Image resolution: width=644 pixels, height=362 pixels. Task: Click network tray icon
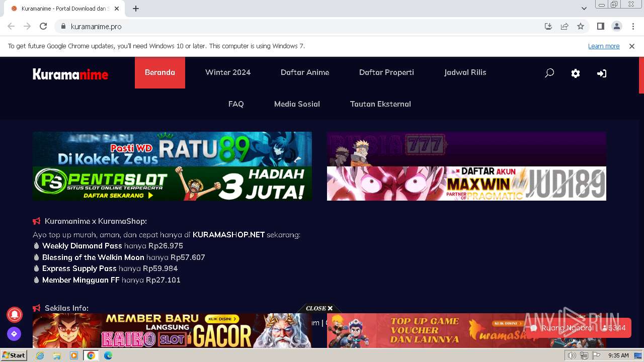pyautogui.click(x=584, y=355)
